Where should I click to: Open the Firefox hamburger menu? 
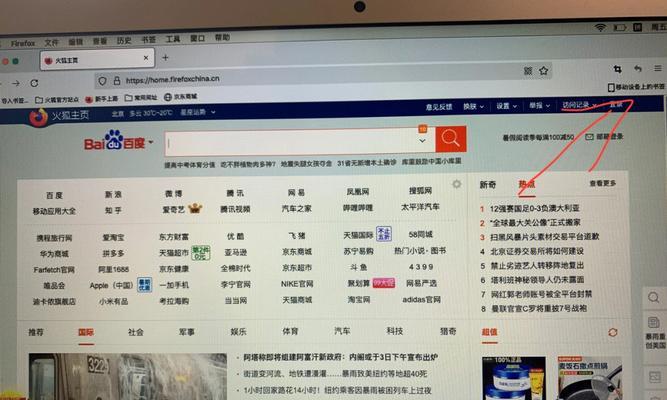(x=658, y=68)
